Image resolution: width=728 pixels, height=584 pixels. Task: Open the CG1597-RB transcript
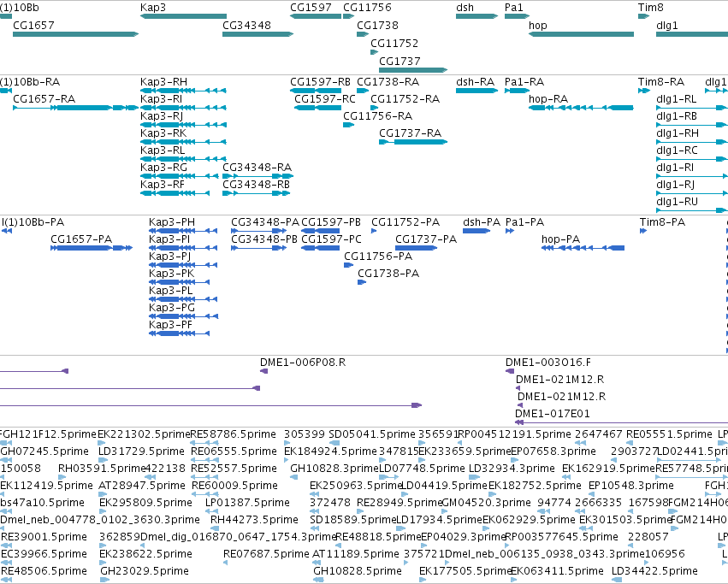tap(316, 91)
